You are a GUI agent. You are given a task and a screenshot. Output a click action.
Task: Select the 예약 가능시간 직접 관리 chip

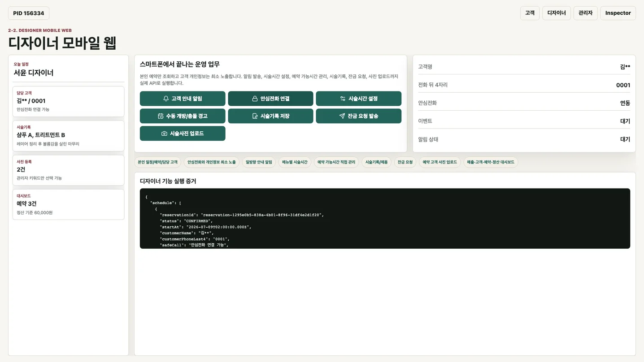click(x=336, y=162)
